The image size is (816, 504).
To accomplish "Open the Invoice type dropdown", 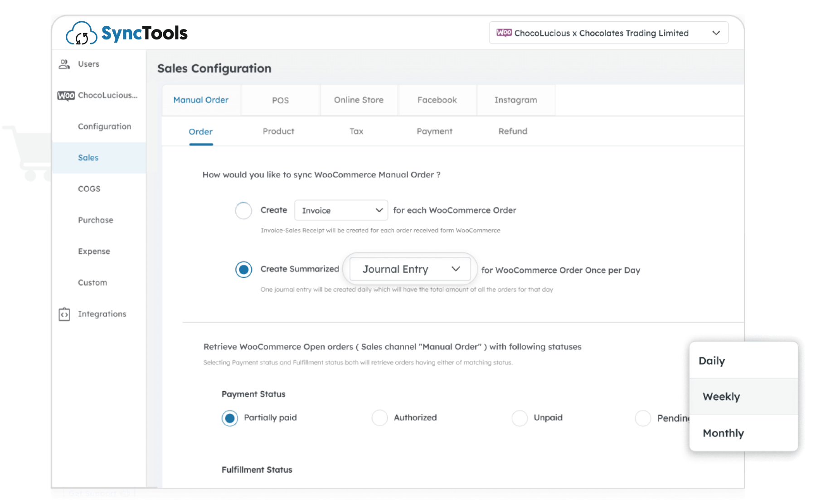I will [x=341, y=211].
